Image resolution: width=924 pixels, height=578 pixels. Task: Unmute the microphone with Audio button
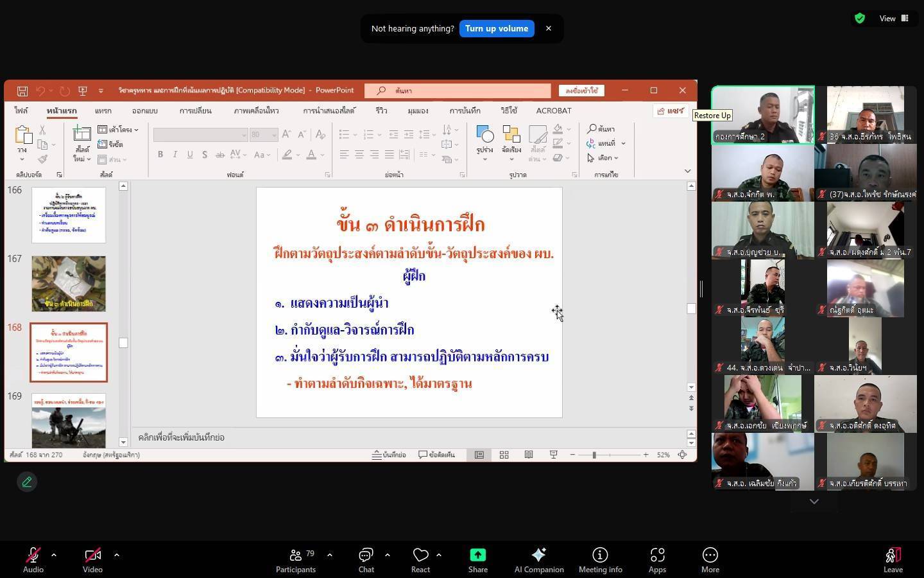[33, 556]
